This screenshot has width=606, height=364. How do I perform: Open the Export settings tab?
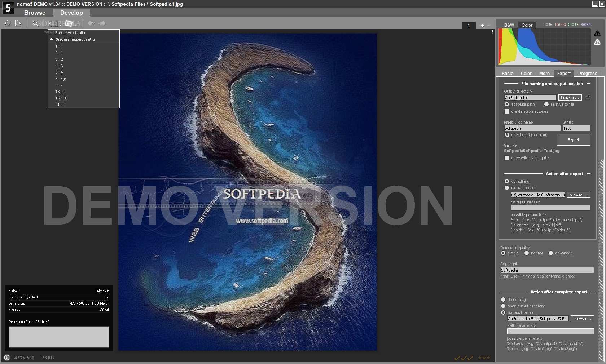[564, 73]
